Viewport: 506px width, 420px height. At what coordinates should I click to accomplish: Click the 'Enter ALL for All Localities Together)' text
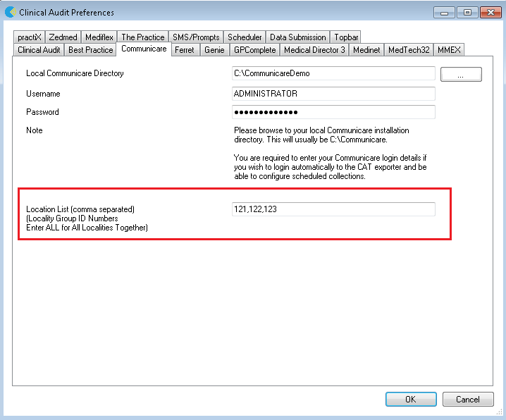click(x=87, y=228)
